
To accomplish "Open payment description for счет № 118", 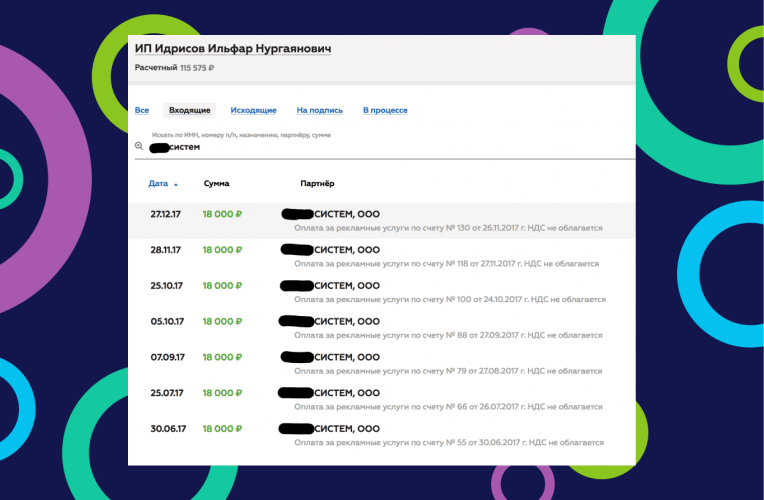I will [x=446, y=264].
